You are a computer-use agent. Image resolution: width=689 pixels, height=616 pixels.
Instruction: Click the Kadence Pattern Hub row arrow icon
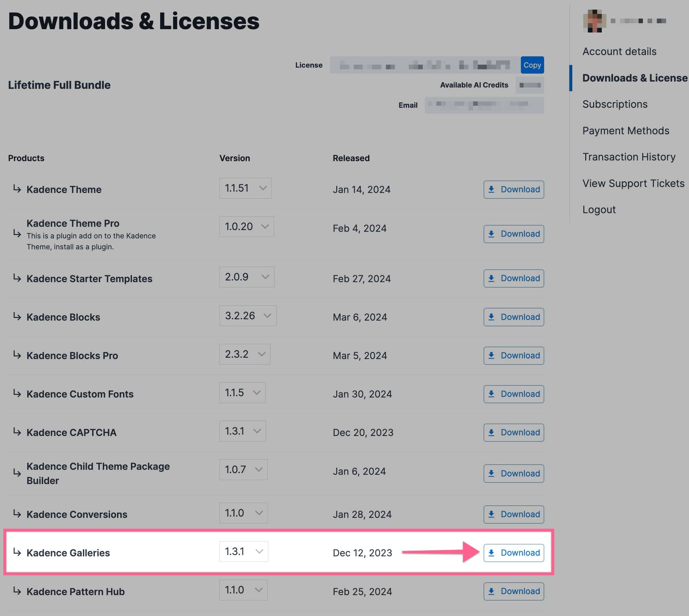[x=17, y=591]
